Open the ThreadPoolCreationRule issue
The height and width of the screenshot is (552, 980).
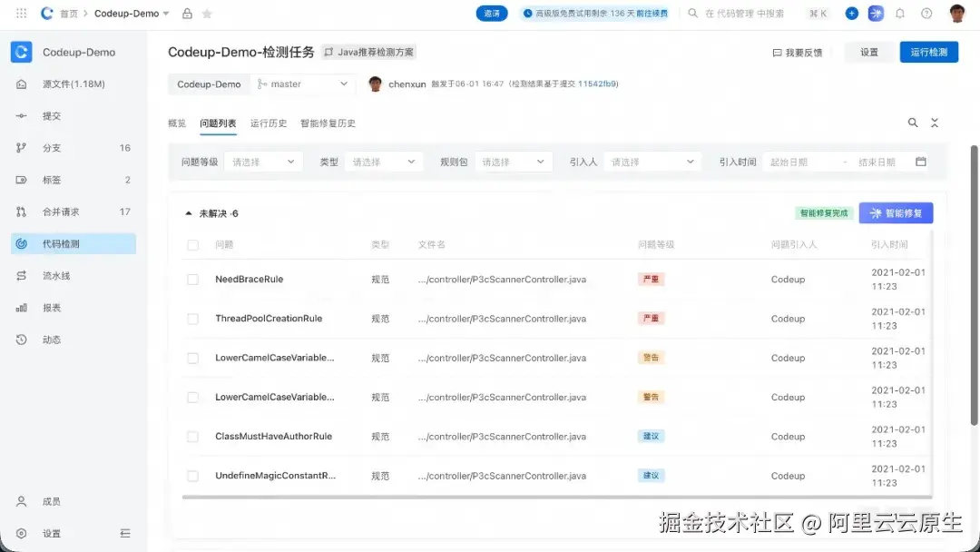click(269, 318)
